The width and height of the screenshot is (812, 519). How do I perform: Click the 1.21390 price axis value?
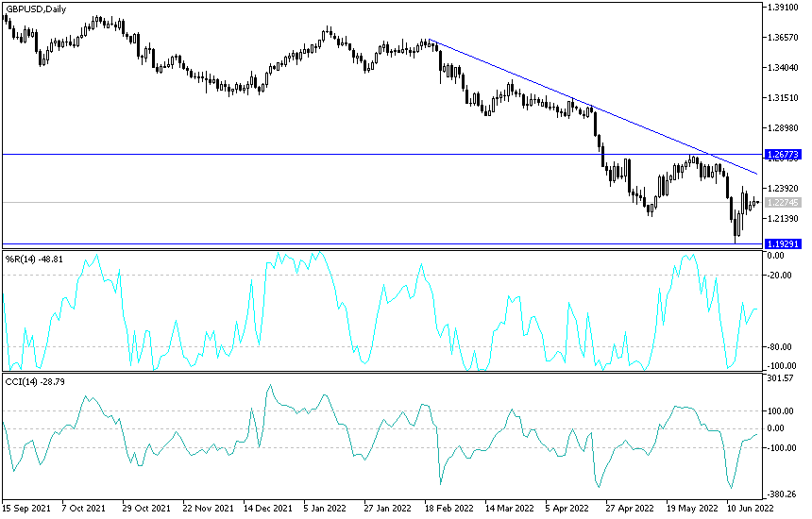(x=783, y=218)
